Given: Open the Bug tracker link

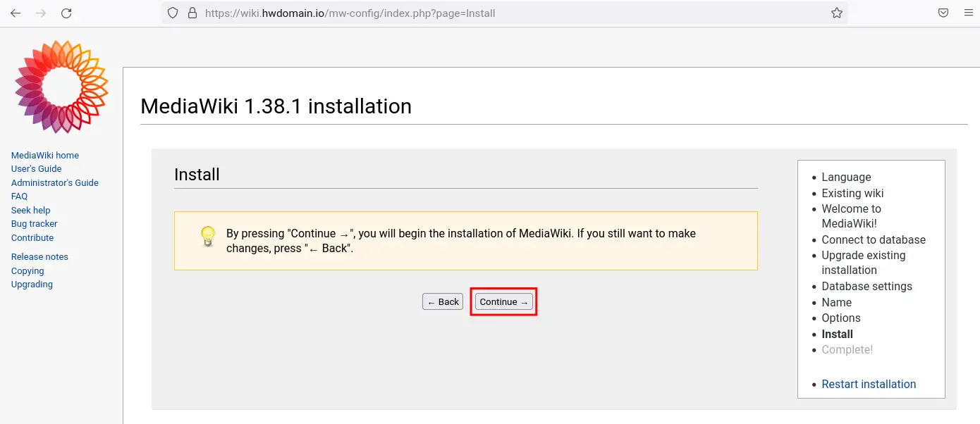Looking at the screenshot, I should (x=35, y=224).
